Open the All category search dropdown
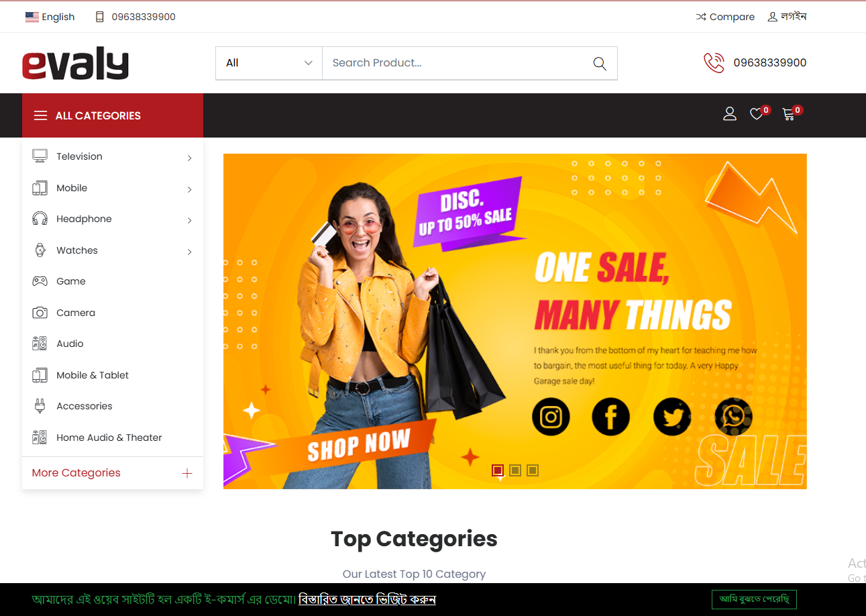Viewport: 866px width, 616px height. pyautogui.click(x=269, y=63)
